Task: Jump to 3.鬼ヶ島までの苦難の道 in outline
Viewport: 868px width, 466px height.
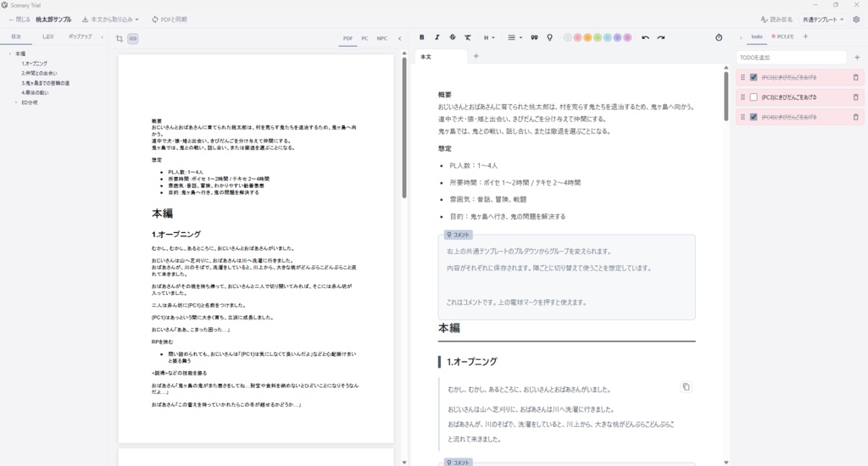Action: tap(46, 83)
